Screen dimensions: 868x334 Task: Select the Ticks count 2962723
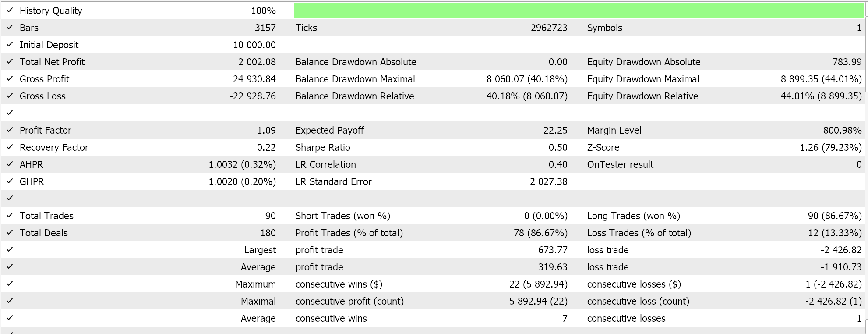(549, 28)
